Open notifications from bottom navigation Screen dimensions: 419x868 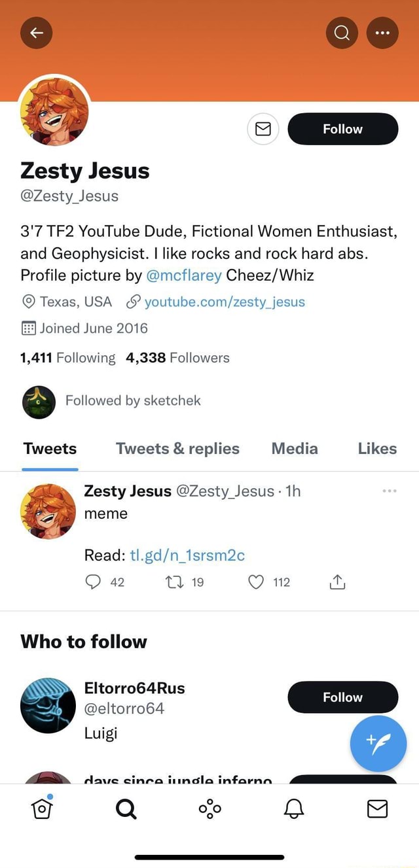tap(293, 808)
